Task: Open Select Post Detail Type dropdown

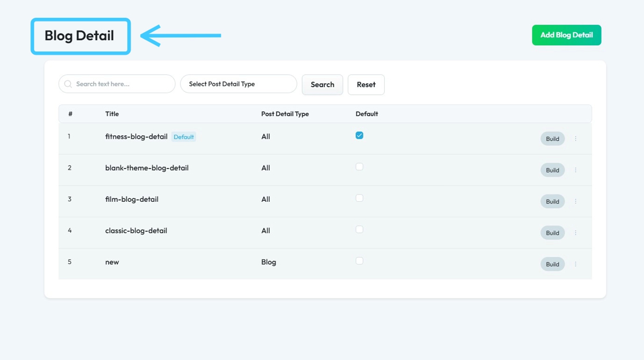Action: pos(239,84)
